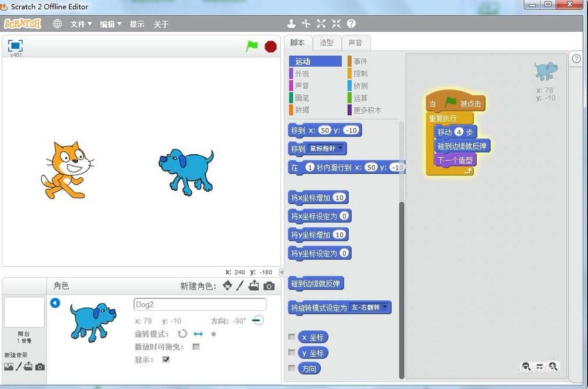Click the blue back arrow in sprite info
This screenshot has width=588, height=389.
coord(55,302)
